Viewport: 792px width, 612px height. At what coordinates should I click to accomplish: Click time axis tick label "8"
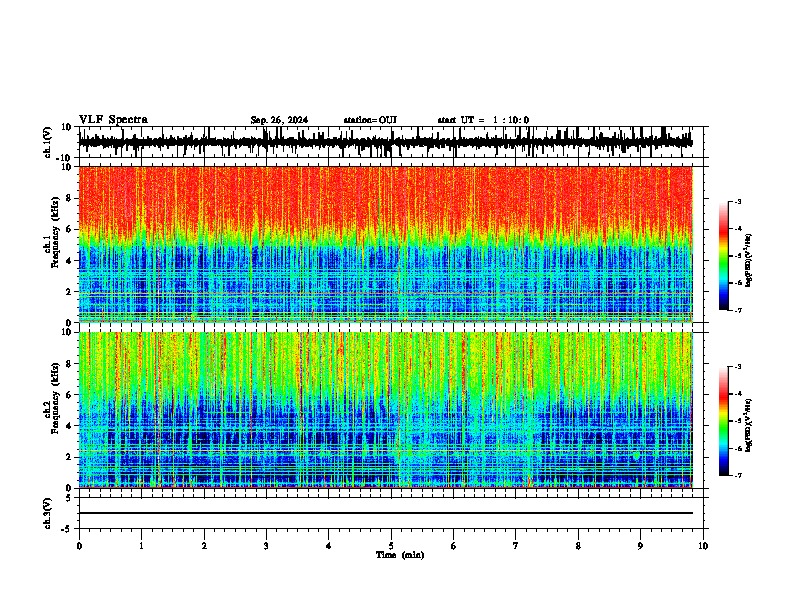tap(578, 546)
